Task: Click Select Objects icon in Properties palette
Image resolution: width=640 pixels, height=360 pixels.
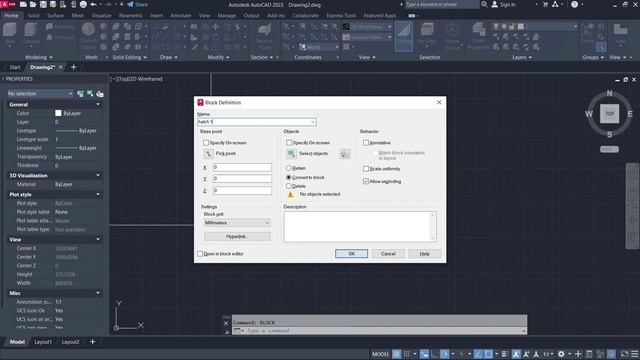Action: coord(90,94)
